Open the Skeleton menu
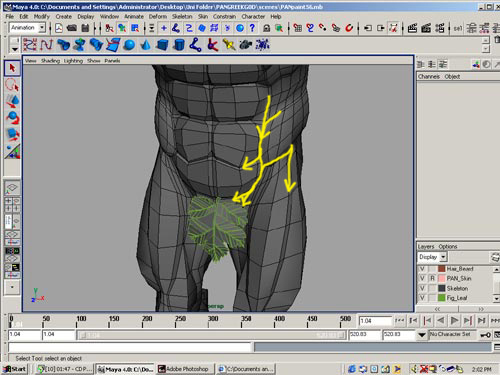500x375 pixels. click(182, 16)
